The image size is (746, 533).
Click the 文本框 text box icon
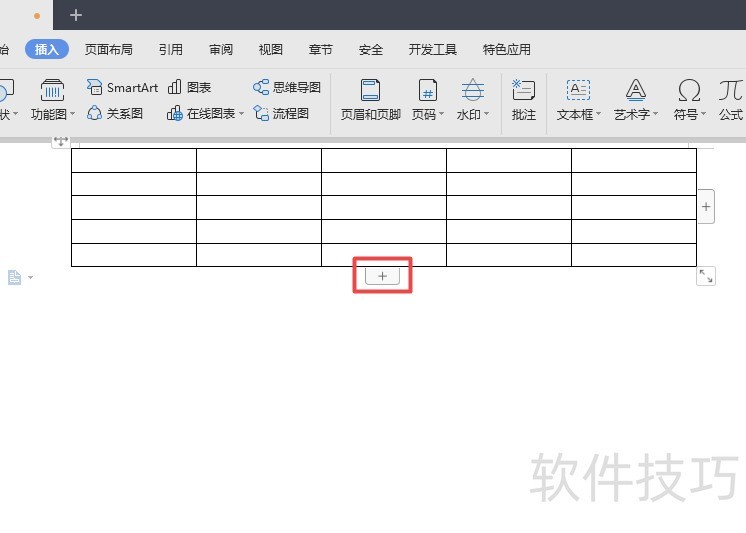click(578, 90)
